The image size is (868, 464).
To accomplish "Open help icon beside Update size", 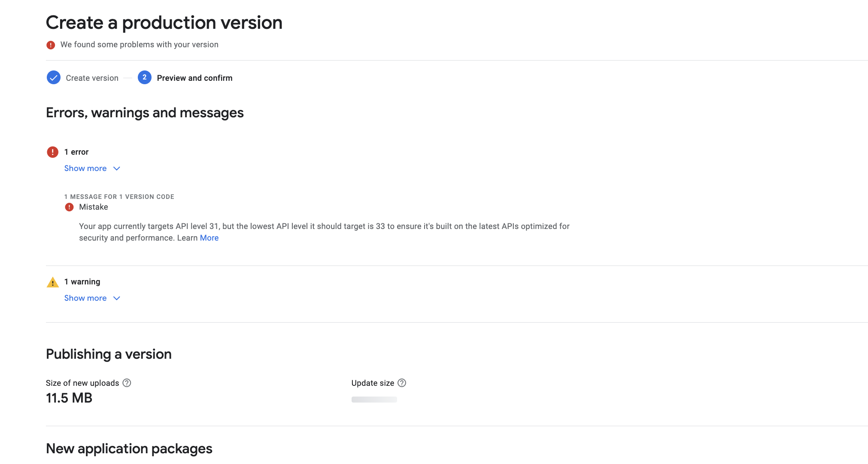I will pos(402,383).
